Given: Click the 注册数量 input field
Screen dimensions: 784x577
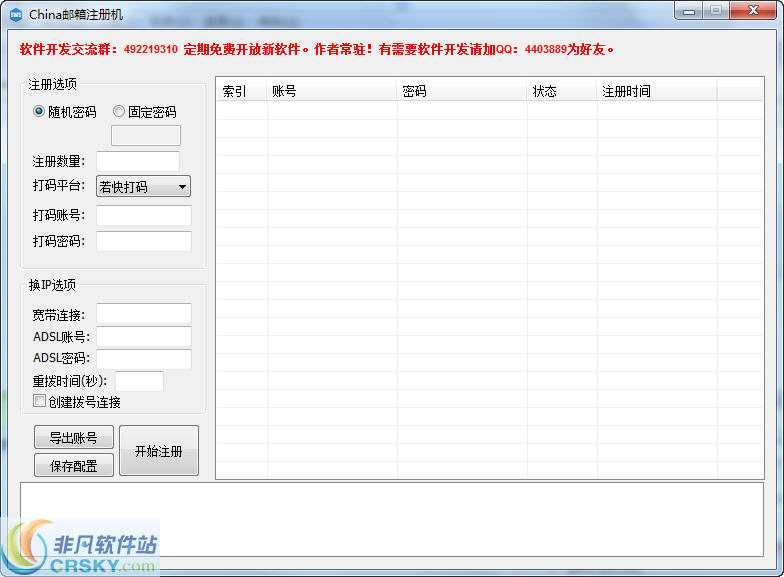Looking at the screenshot, I should pos(138,162).
